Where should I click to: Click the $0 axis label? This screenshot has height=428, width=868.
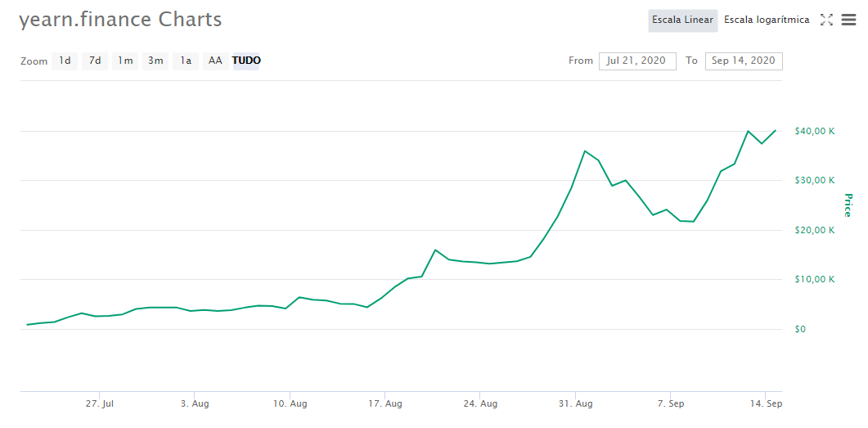click(x=800, y=330)
